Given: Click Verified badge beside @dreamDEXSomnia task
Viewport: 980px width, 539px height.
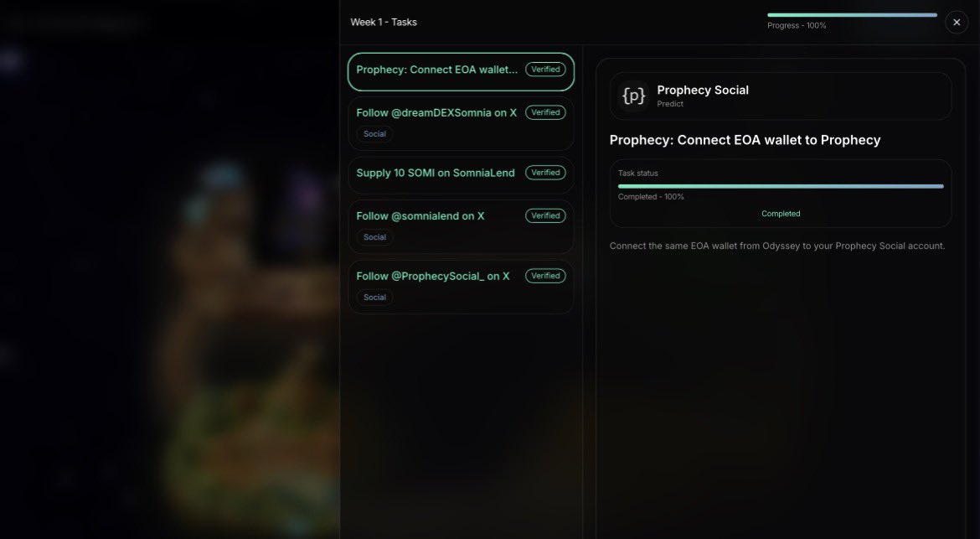Looking at the screenshot, I should click(545, 112).
